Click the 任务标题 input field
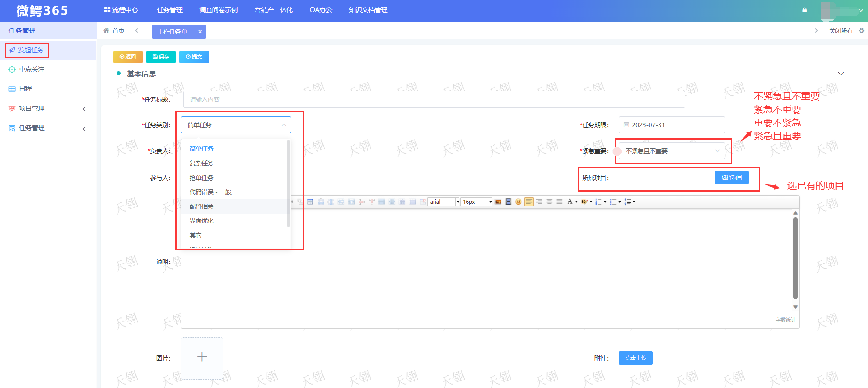The height and width of the screenshot is (388, 868). 434,99
